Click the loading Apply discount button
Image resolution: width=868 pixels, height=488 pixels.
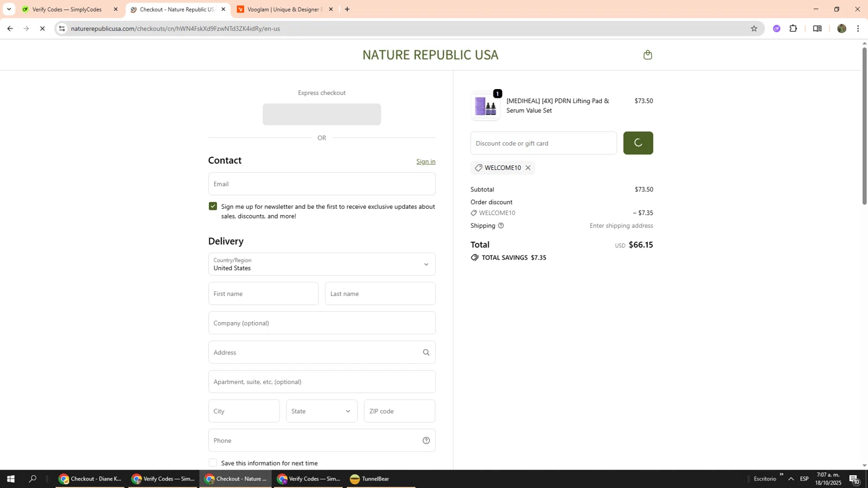638,143
